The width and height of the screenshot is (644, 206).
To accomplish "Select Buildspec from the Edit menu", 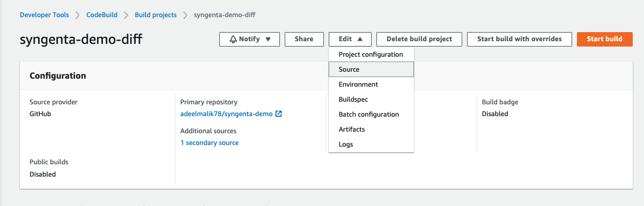I will click(371, 100).
